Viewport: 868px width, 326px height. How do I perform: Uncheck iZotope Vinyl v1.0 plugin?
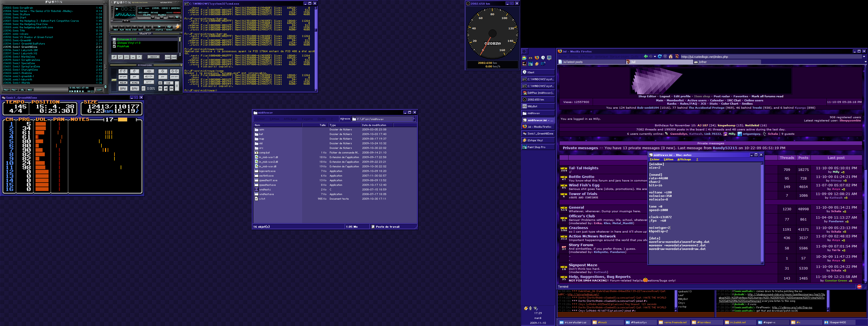point(114,43)
